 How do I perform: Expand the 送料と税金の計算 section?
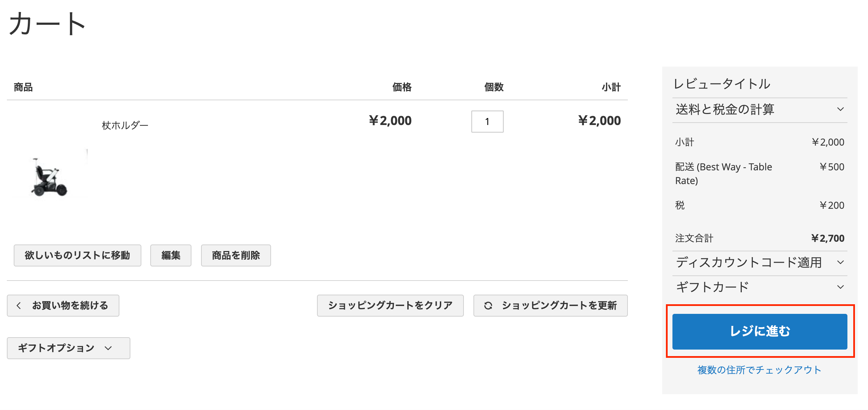click(x=760, y=110)
